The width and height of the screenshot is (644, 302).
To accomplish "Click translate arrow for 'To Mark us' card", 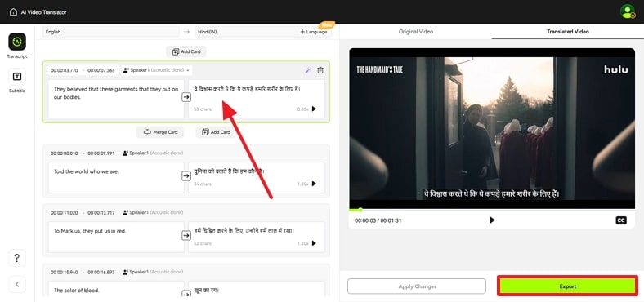I will [186, 236].
